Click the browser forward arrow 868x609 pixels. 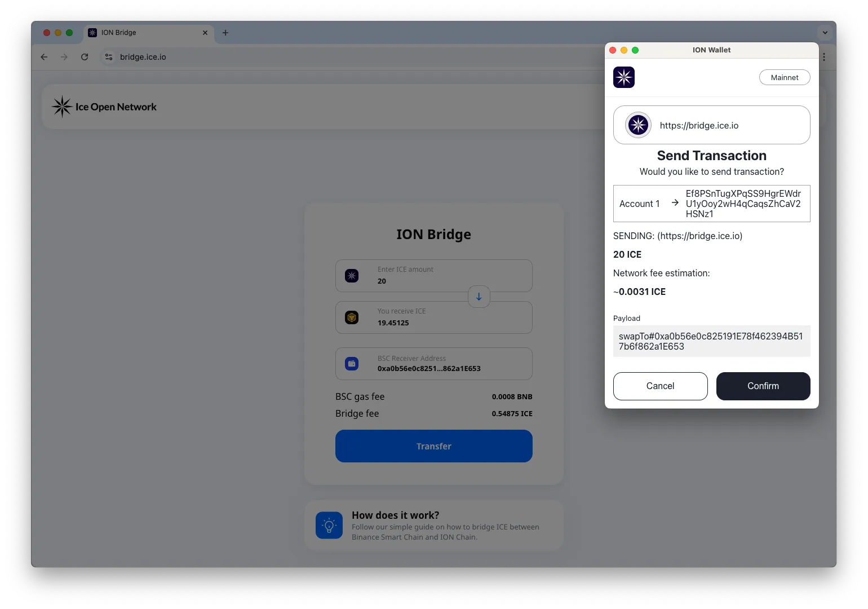pyautogui.click(x=64, y=57)
